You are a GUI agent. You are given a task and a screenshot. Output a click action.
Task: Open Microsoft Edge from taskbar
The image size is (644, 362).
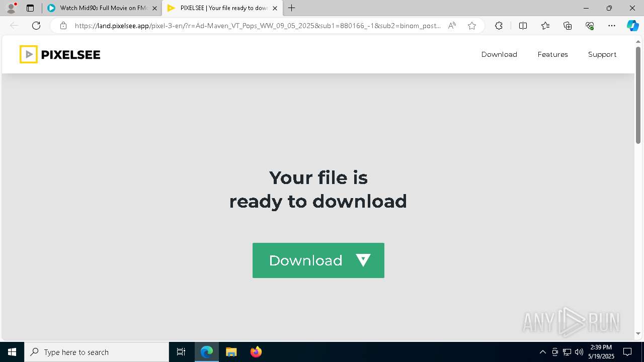coord(207,352)
